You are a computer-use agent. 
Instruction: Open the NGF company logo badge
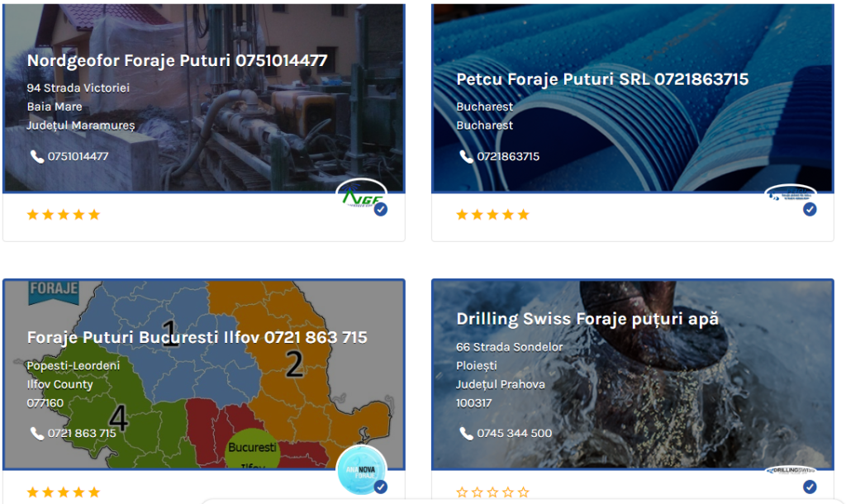click(x=362, y=197)
